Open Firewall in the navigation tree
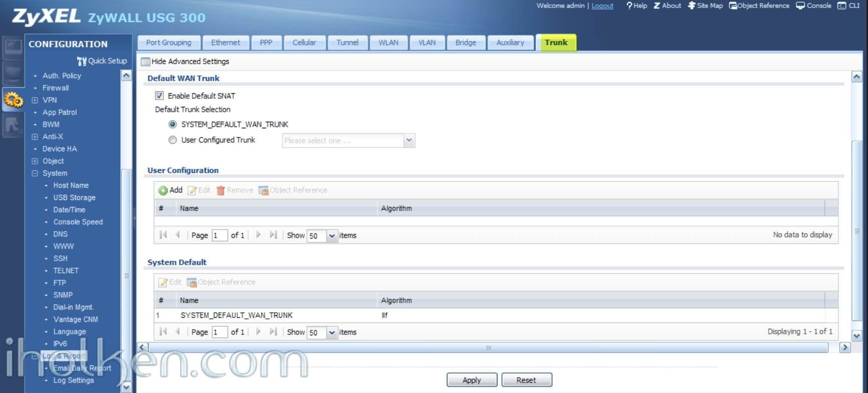This screenshot has width=868, height=393. point(56,88)
